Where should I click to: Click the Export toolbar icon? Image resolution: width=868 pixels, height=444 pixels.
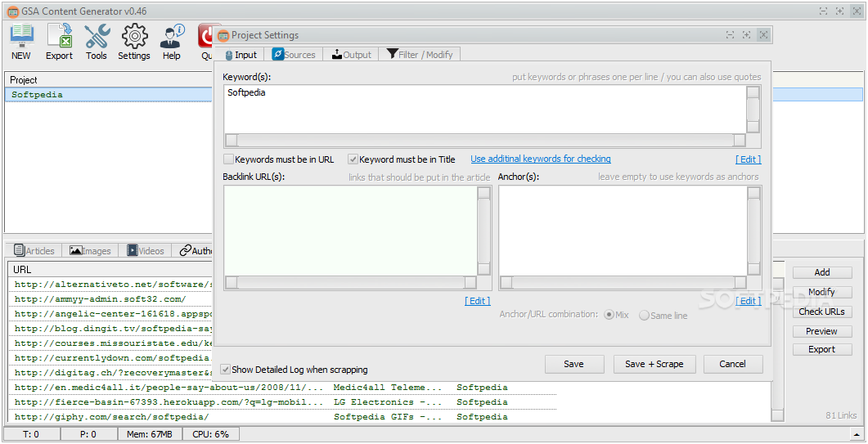point(59,42)
